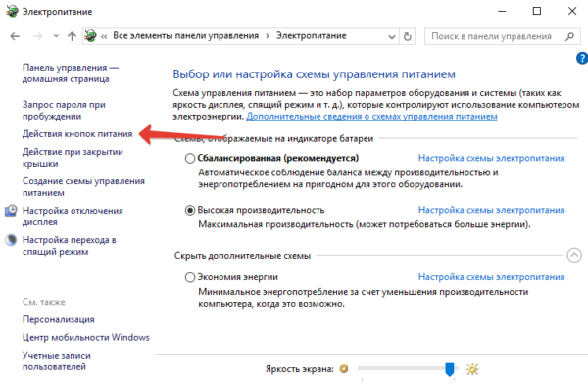This screenshot has height=387, width=588.
Task: Click the display-off settings icon
Action: click(x=11, y=211)
